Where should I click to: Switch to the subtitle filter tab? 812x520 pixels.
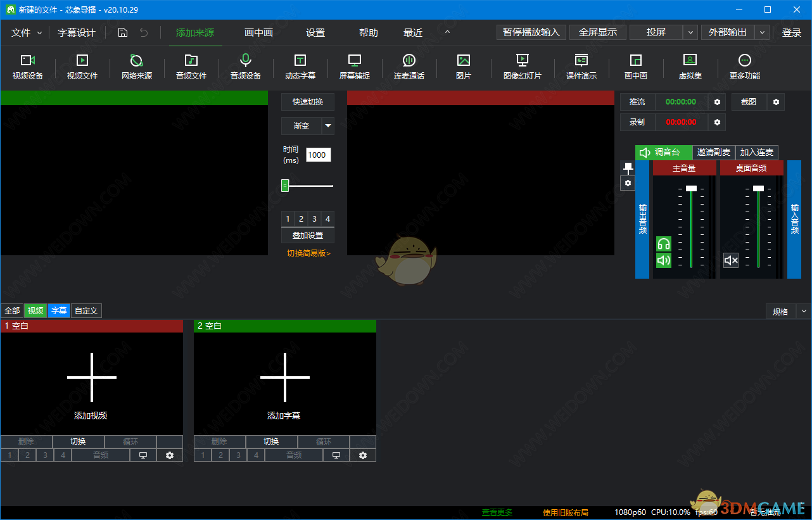click(59, 311)
